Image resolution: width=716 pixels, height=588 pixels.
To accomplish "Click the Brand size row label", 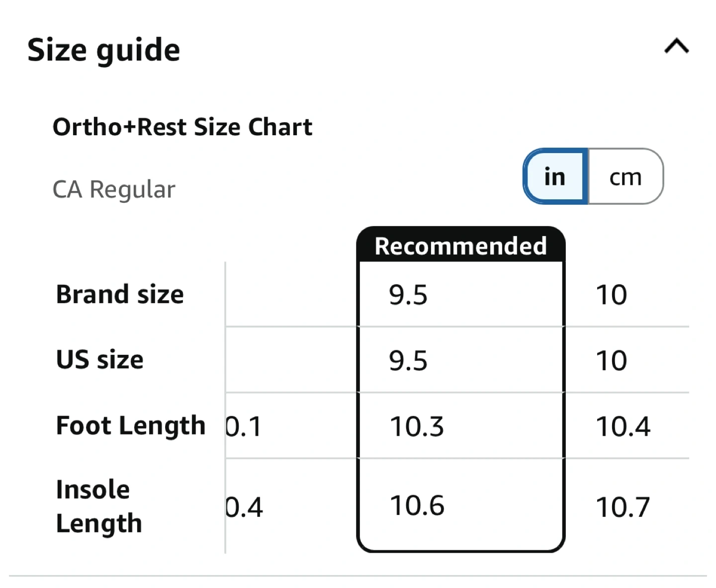I will (x=120, y=294).
